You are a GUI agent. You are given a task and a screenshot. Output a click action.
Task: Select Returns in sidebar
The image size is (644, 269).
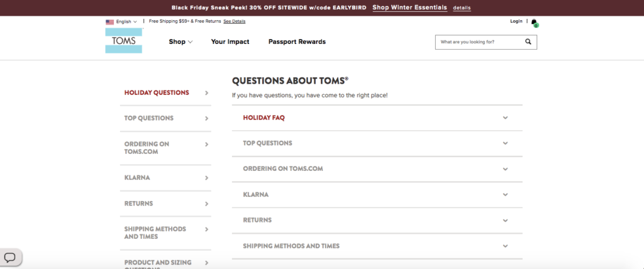(138, 204)
